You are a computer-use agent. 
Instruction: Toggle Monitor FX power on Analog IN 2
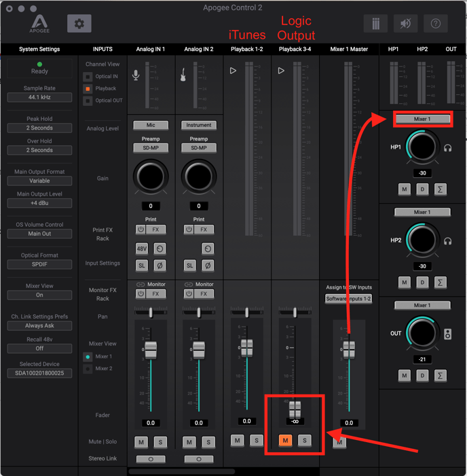(189, 294)
